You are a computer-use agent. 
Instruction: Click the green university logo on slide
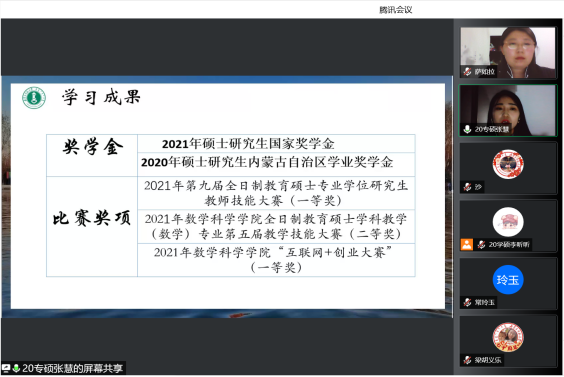point(34,97)
